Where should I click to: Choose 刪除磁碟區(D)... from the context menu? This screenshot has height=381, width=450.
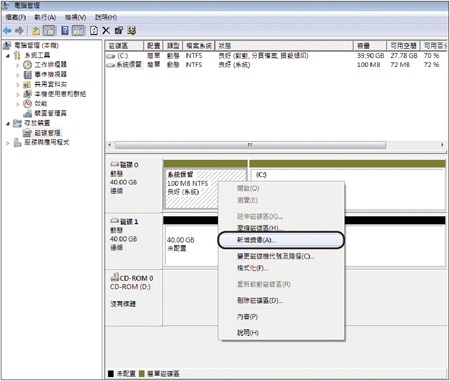(281, 300)
